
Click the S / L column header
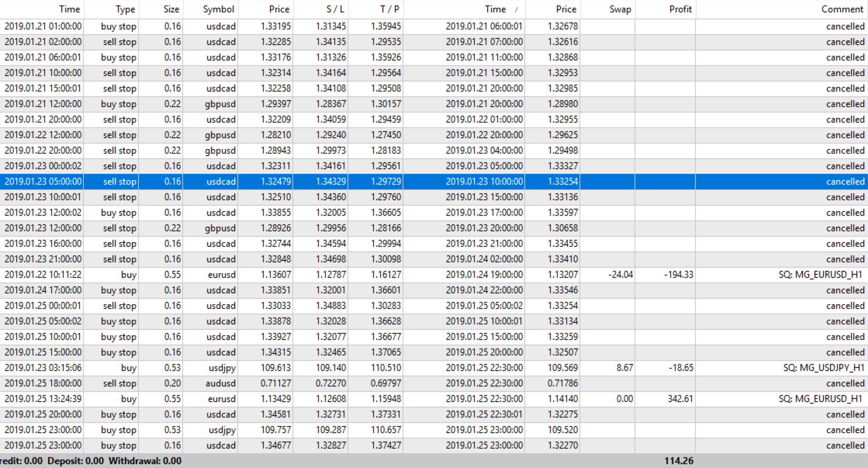pyautogui.click(x=335, y=9)
